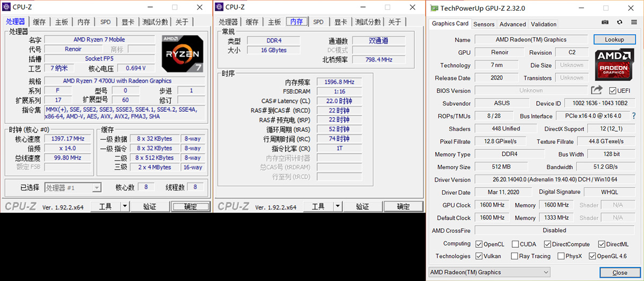Open the 处理器 #1 selection dropdown
The width and height of the screenshot is (644, 281).
click(72, 188)
